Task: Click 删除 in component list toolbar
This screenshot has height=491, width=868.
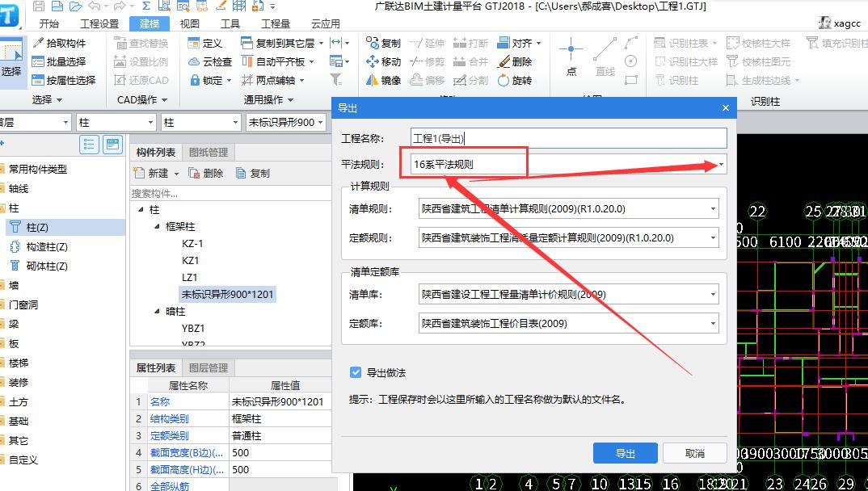Action: (206, 173)
